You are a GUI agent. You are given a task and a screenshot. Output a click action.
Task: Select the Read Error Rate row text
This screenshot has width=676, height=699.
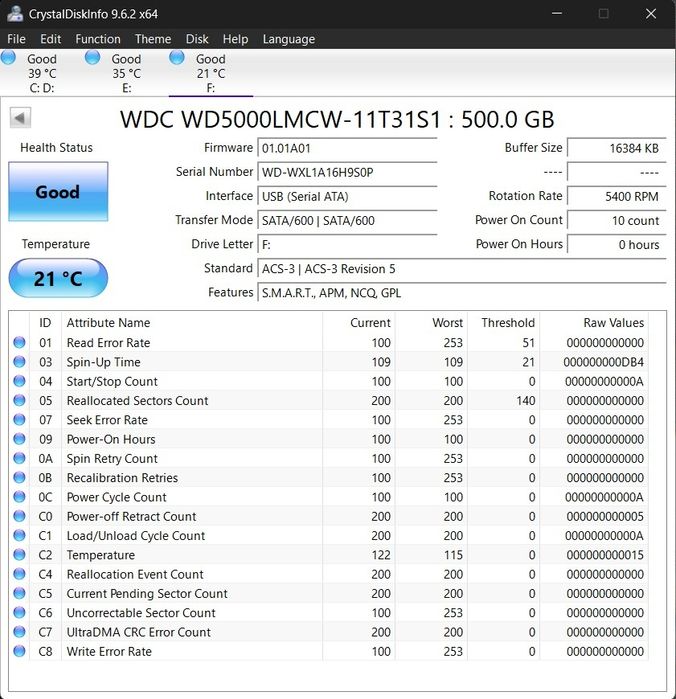(108, 343)
